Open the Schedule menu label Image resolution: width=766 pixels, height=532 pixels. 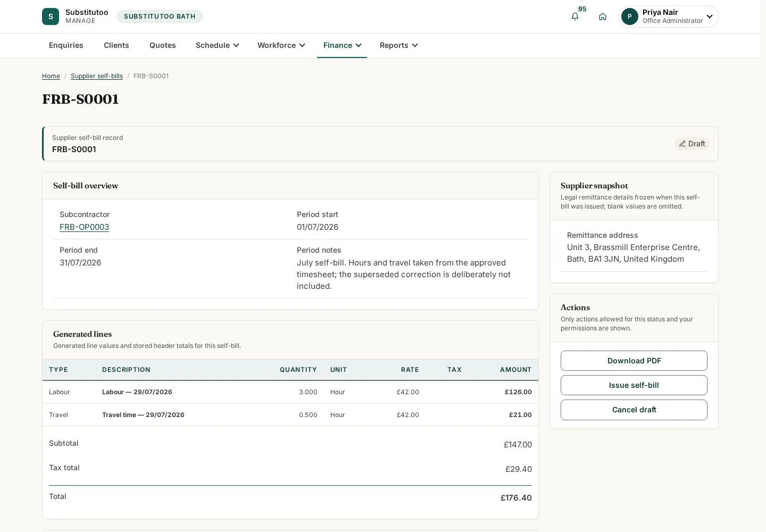[213, 45]
